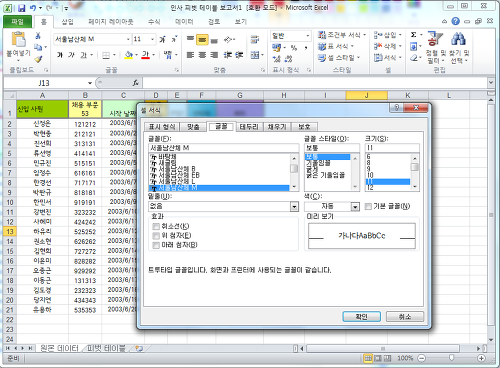Apply percent style number format

294,48
